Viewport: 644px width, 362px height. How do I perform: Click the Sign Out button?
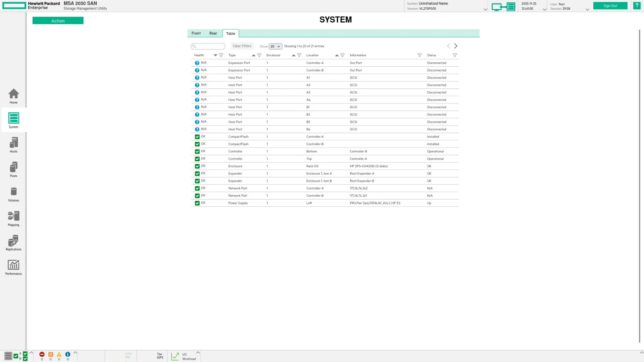(610, 6)
